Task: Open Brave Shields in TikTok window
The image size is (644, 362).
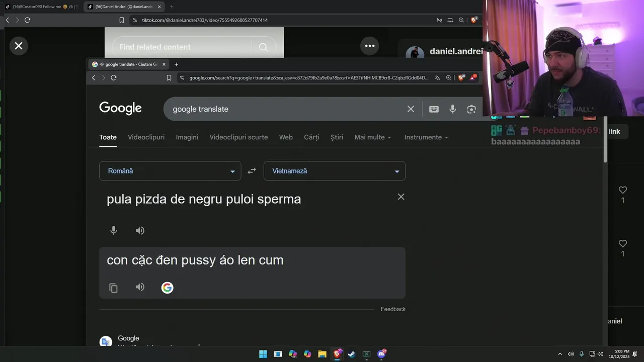Action: pyautogui.click(x=474, y=20)
